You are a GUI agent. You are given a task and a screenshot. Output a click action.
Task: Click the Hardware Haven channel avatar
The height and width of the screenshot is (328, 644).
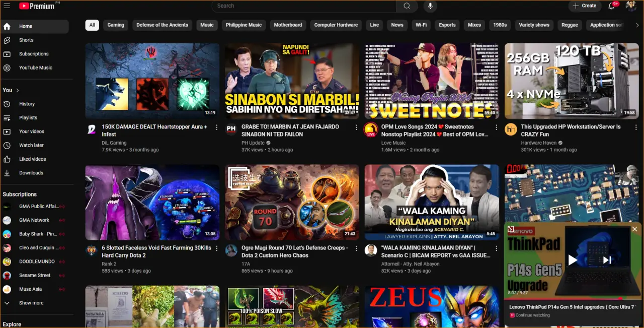tap(511, 129)
